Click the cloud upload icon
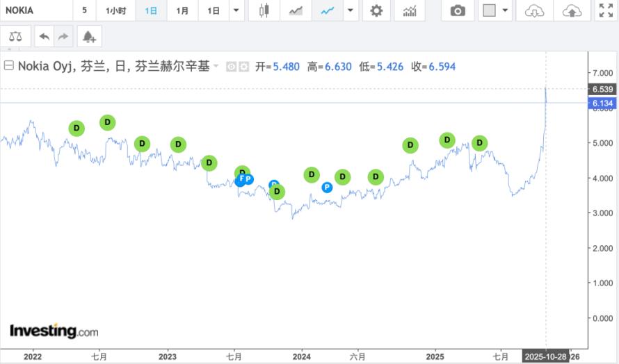Viewport: 619px width, 364px height. click(x=571, y=10)
